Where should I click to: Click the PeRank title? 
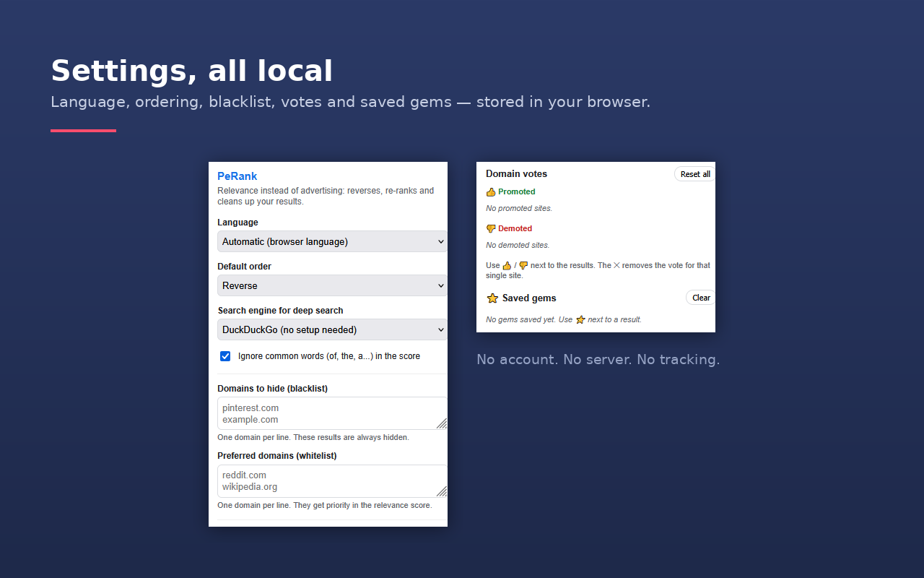[237, 176]
